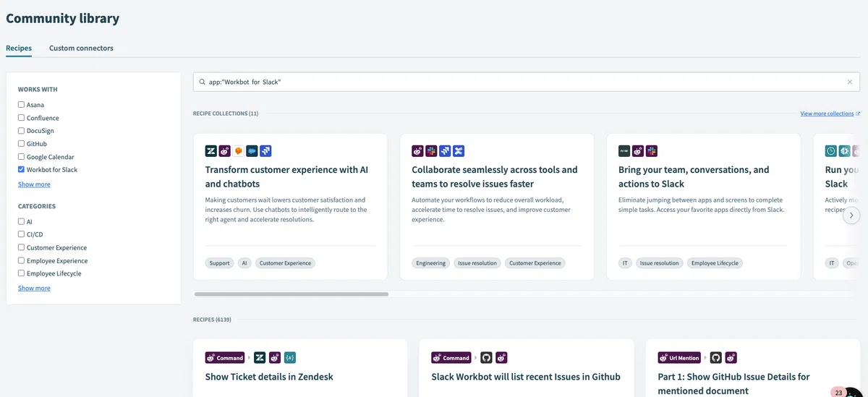Click Url Mention badge on Part 1 recipe
This screenshot has width=868, height=397.
[x=681, y=357]
